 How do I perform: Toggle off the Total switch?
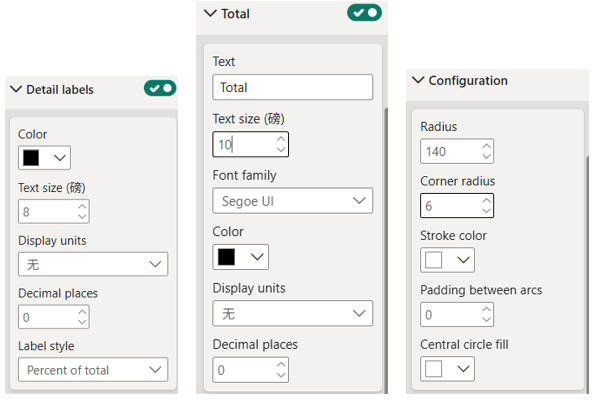[364, 13]
